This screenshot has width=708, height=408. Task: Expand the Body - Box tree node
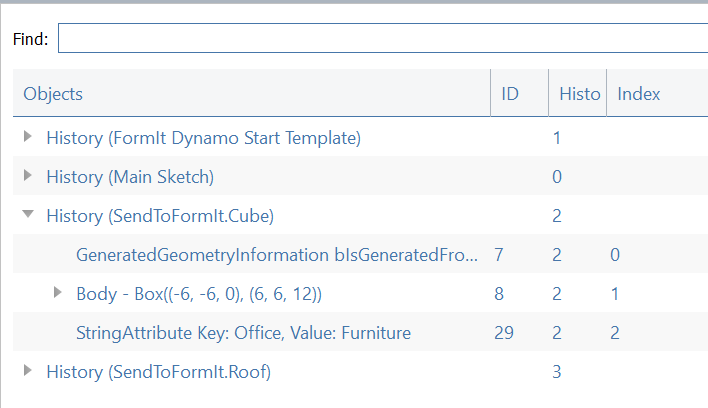(57, 293)
